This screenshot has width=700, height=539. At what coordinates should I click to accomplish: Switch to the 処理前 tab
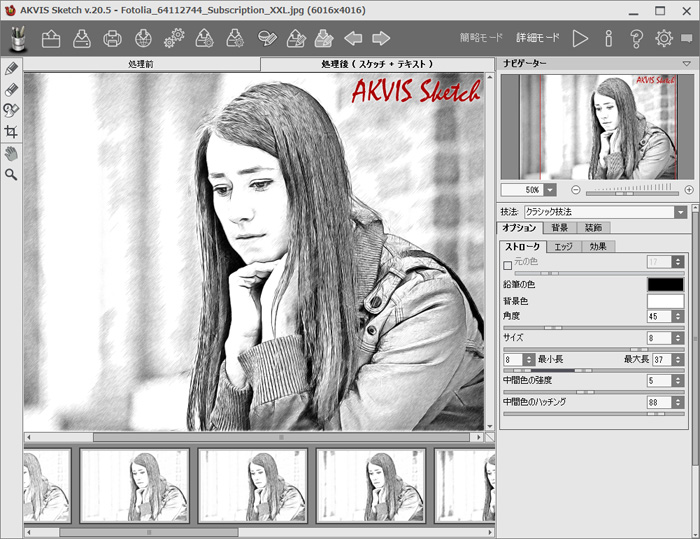click(x=141, y=64)
